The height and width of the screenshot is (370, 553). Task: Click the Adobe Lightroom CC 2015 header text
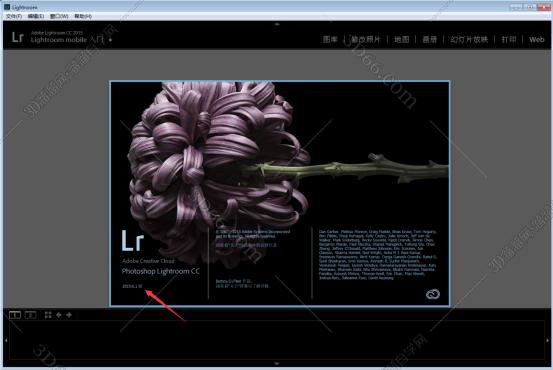[x=57, y=33]
